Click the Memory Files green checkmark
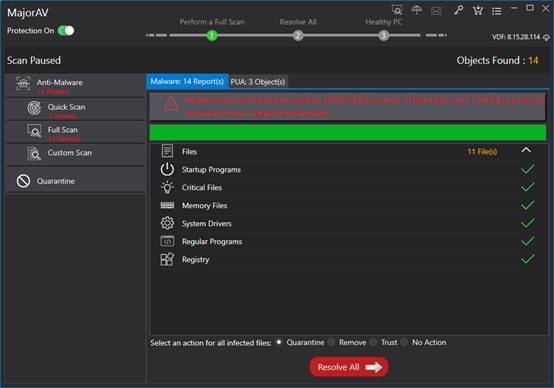 [x=528, y=205]
